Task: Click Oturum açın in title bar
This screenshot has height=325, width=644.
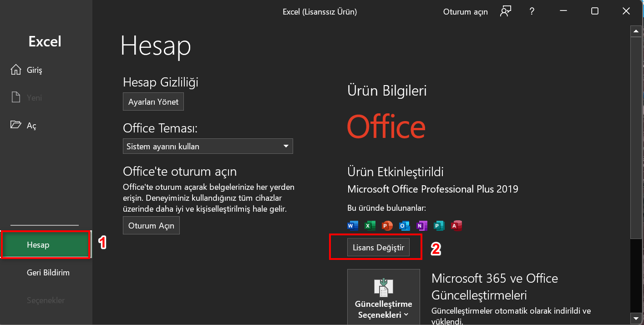Action: pos(465,12)
